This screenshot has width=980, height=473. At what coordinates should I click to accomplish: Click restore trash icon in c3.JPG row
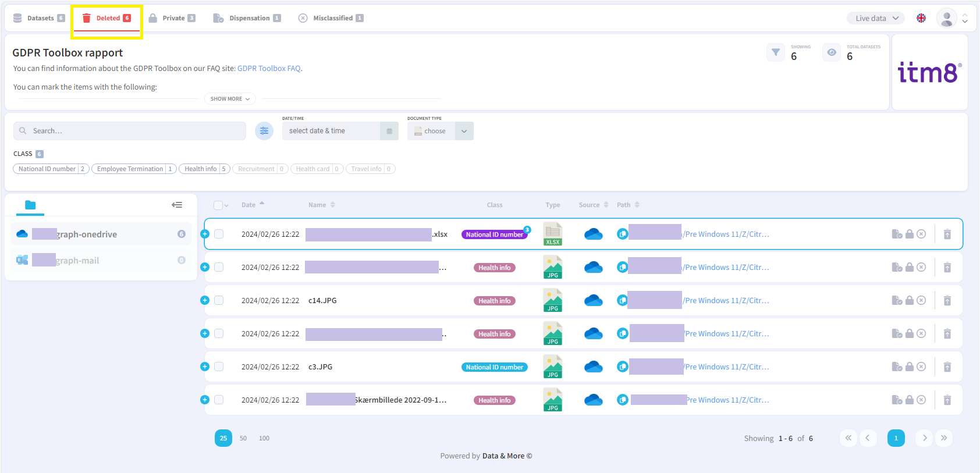947,367
